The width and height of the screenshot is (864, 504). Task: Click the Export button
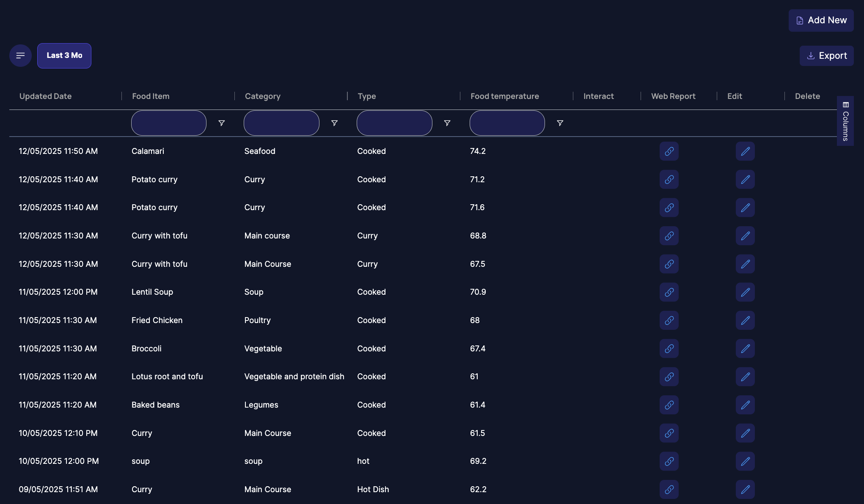tap(826, 56)
